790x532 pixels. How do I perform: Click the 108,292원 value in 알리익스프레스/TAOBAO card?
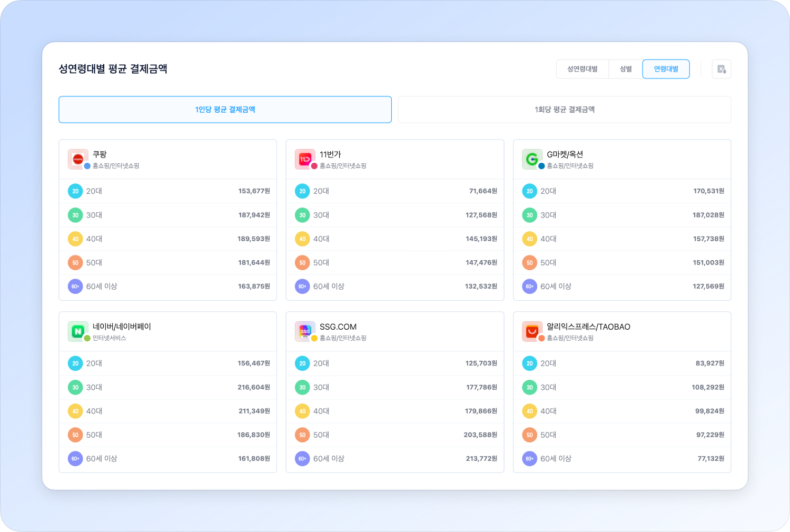pos(708,388)
